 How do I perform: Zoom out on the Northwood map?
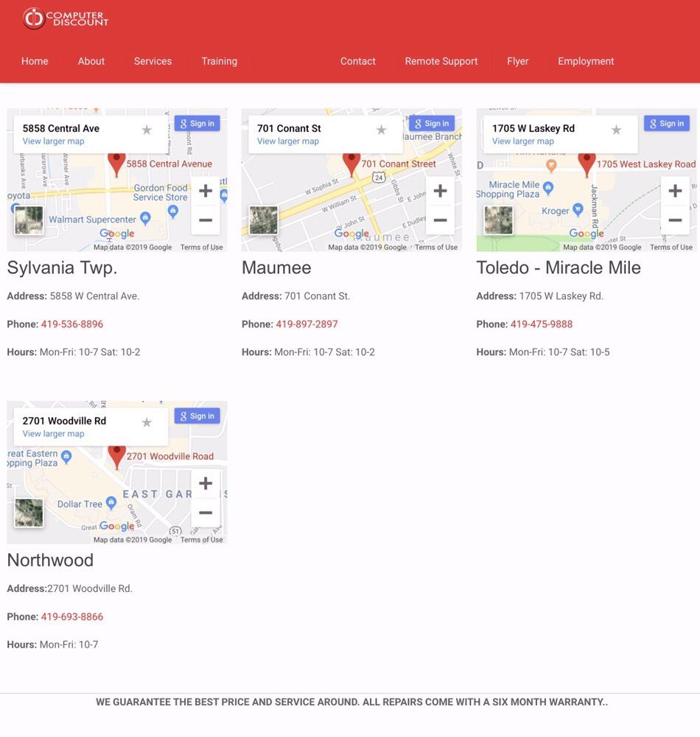(206, 513)
